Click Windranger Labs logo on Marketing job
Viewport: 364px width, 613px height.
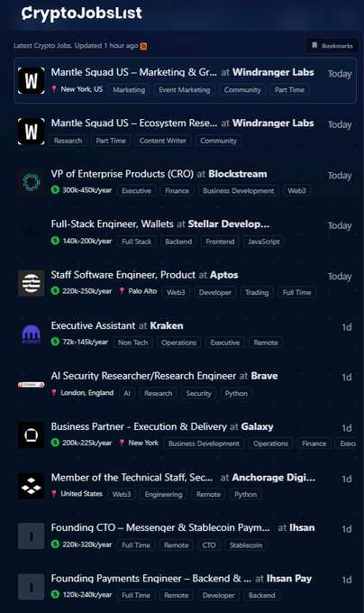[32, 80]
